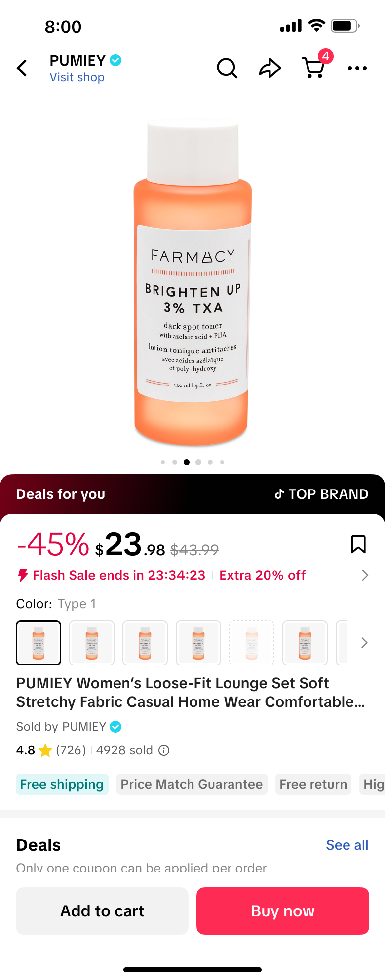Open the search icon
The height and width of the screenshot is (980, 385).
click(x=227, y=68)
